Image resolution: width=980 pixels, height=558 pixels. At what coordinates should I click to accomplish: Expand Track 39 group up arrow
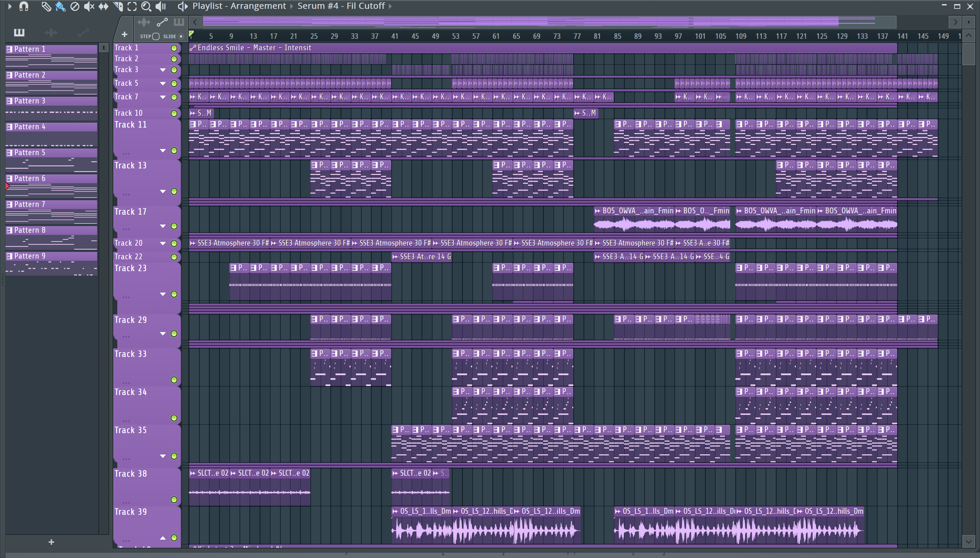click(163, 538)
